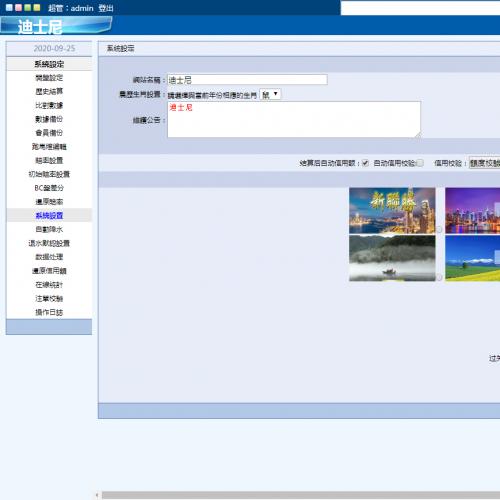Open 跑馬燈編輯 in the sidebar
The height and width of the screenshot is (500, 500).
click(49, 147)
